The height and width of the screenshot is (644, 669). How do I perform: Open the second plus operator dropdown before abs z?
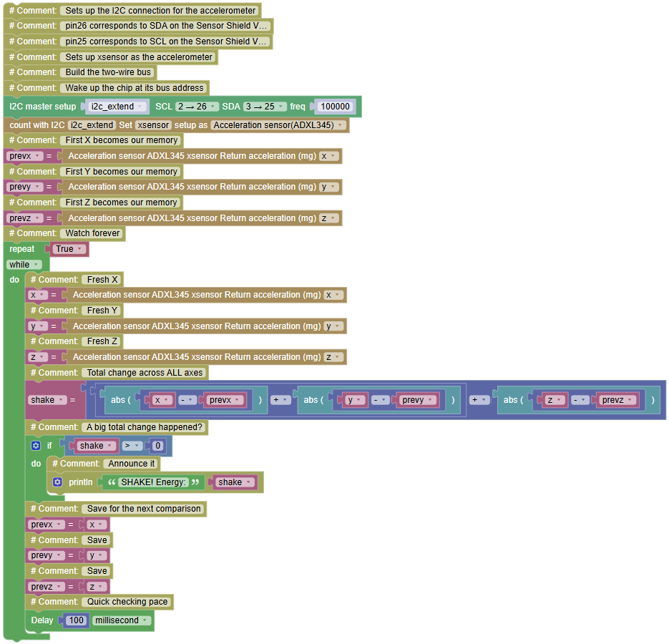point(479,400)
